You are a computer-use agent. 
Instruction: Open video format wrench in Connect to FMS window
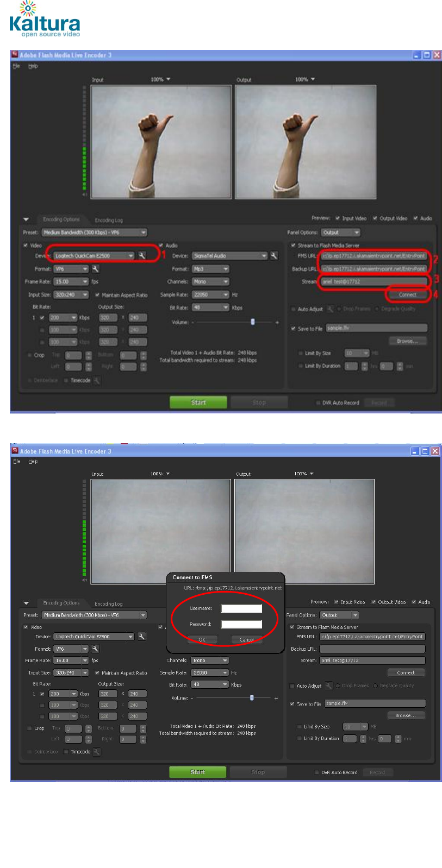(x=95, y=649)
